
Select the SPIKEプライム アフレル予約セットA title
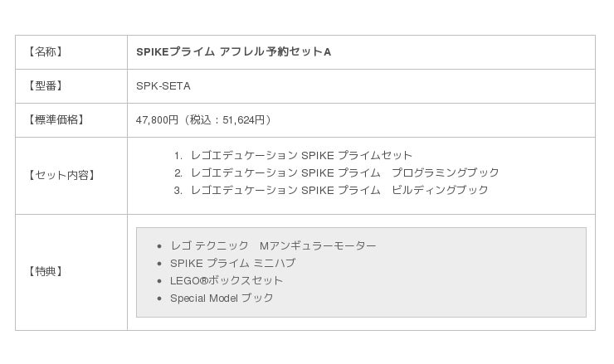click(234, 51)
